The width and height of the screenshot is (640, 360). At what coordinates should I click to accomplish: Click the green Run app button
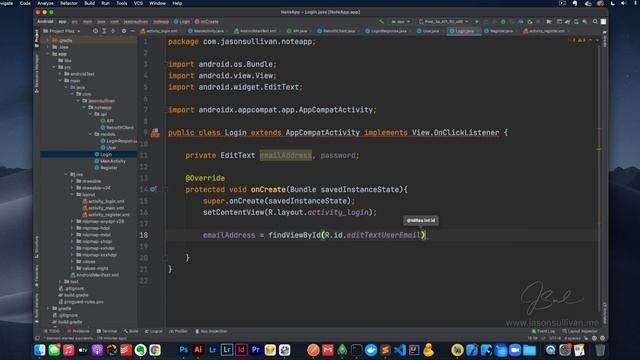pos(476,22)
